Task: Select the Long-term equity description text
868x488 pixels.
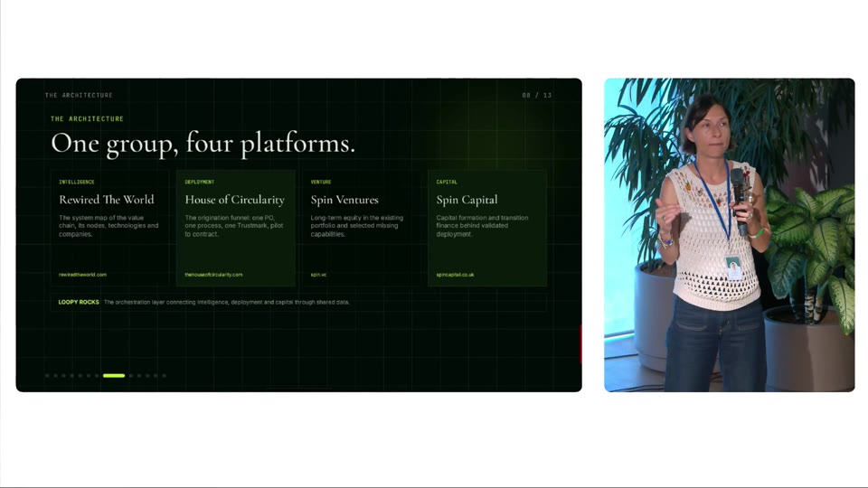Action: (357, 226)
